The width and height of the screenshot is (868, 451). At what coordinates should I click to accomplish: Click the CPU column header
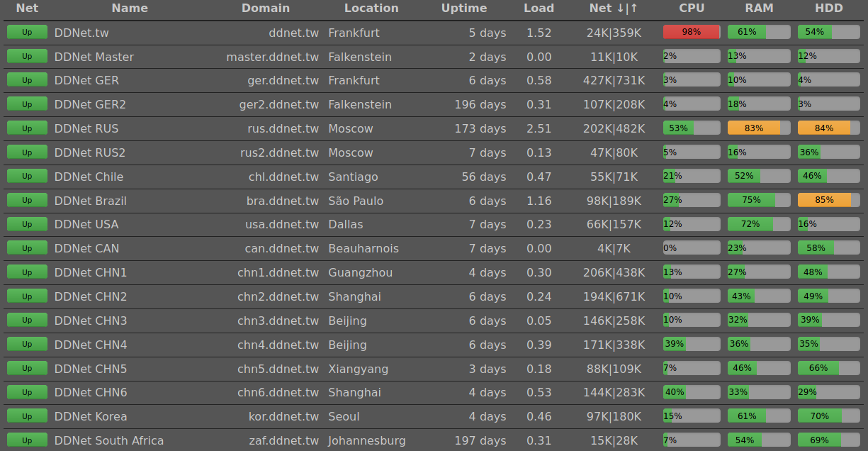(x=692, y=9)
